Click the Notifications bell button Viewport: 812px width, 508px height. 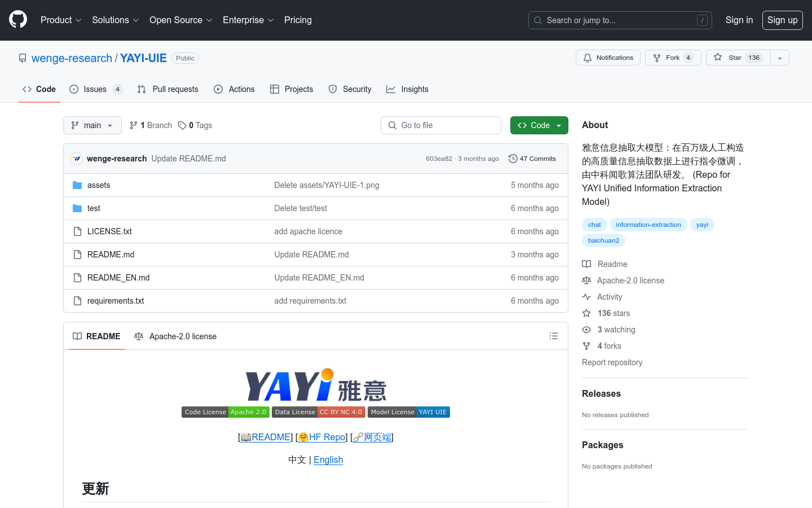click(608, 58)
